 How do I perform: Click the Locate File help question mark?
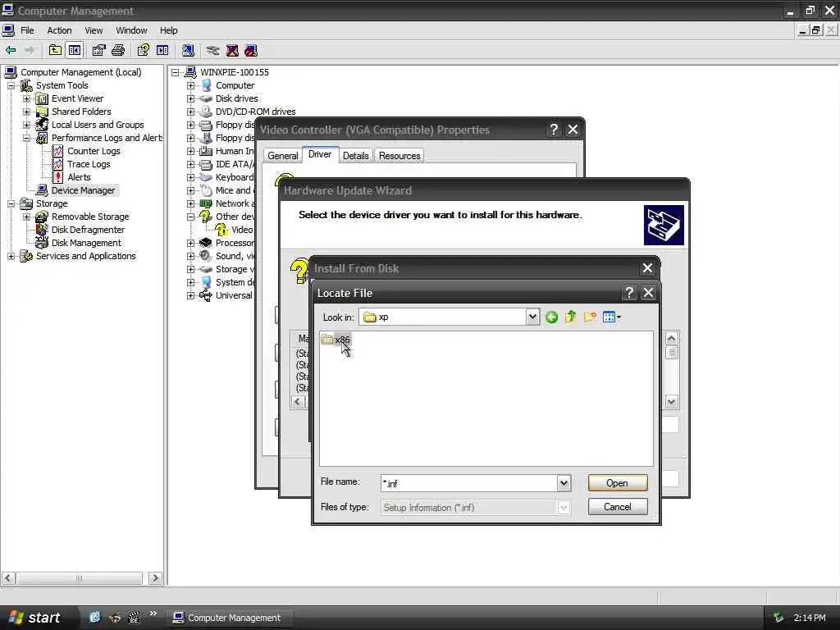tap(629, 293)
